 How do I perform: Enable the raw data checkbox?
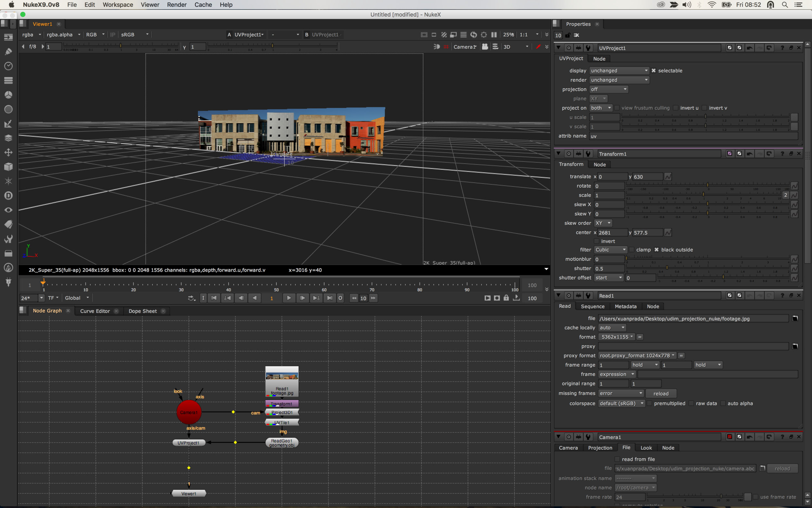(691, 403)
